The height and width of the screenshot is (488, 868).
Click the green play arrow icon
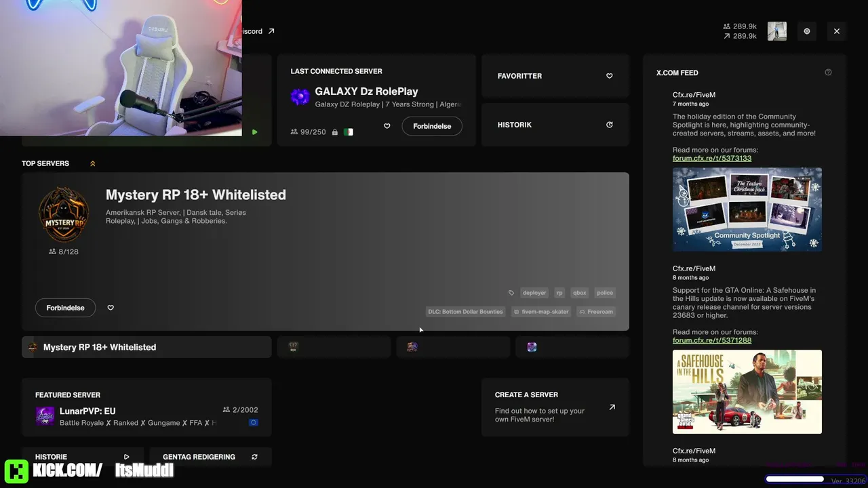coord(255,132)
